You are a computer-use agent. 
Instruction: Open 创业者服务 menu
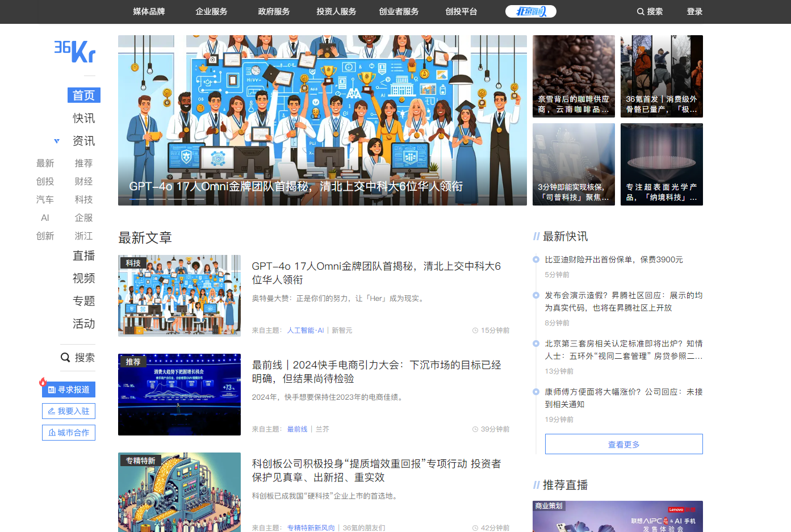point(399,11)
